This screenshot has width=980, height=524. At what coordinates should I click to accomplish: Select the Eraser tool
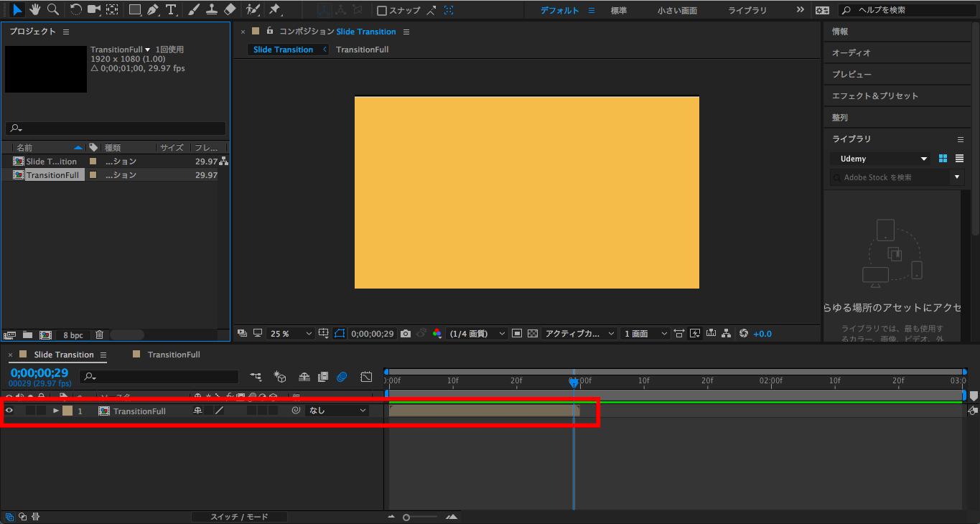click(230, 9)
